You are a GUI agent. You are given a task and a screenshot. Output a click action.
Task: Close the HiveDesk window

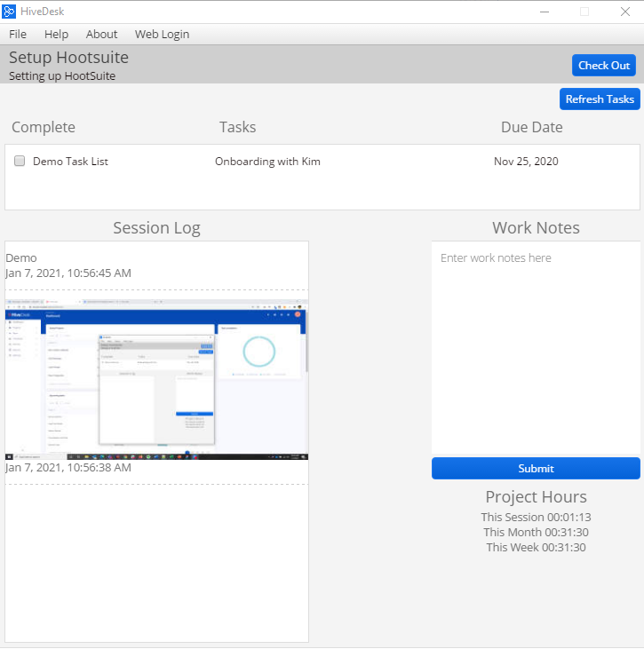click(625, 12)
